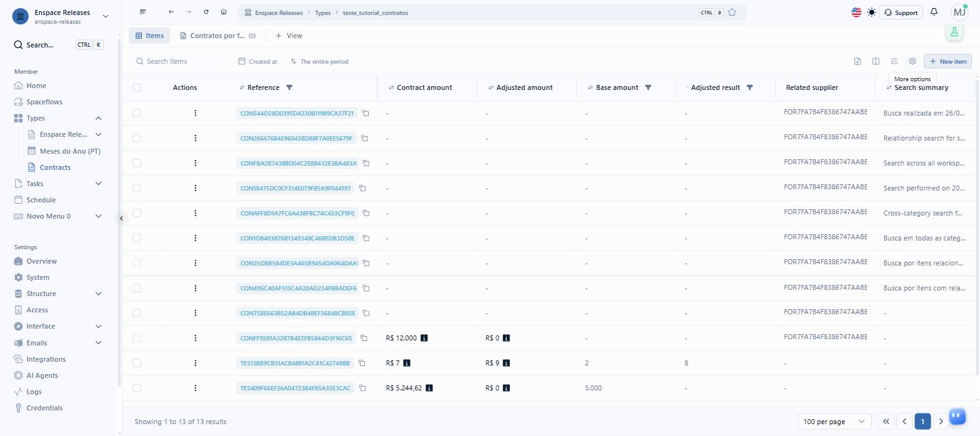Check the row CONFBA2B7438BD04C2E8B432E3BA483A
This screenshot has height=436, width=980.
[137, 163]
